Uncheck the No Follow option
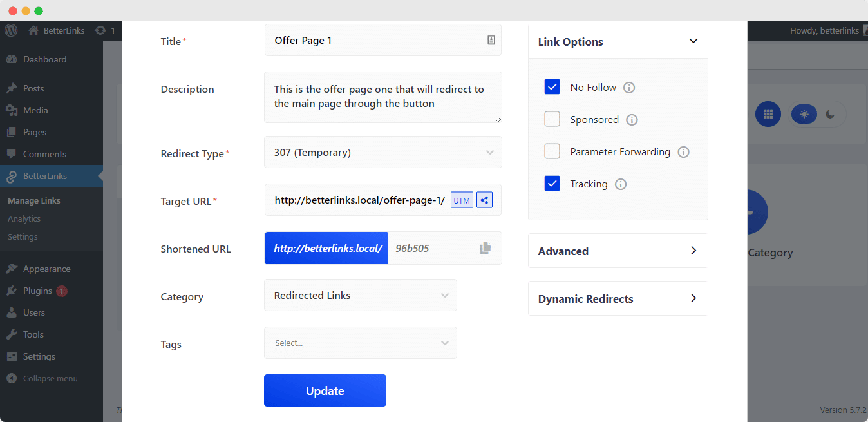868x422 pixels. 552,86
